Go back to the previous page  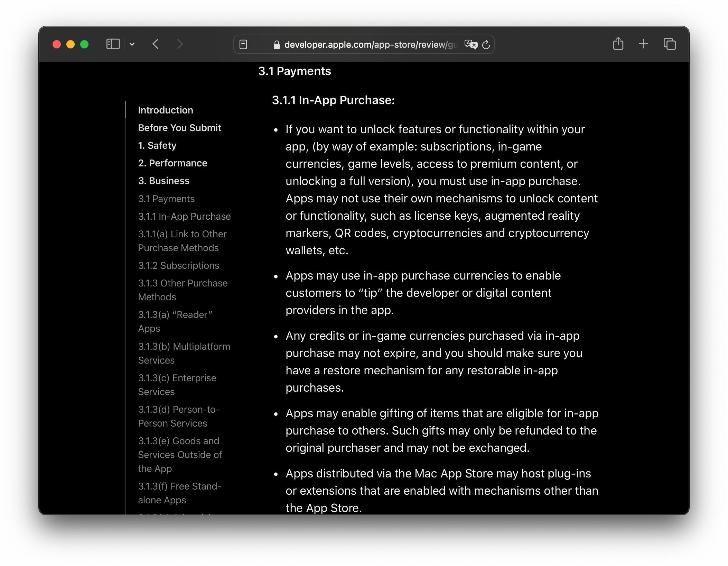tap(156, 44)
